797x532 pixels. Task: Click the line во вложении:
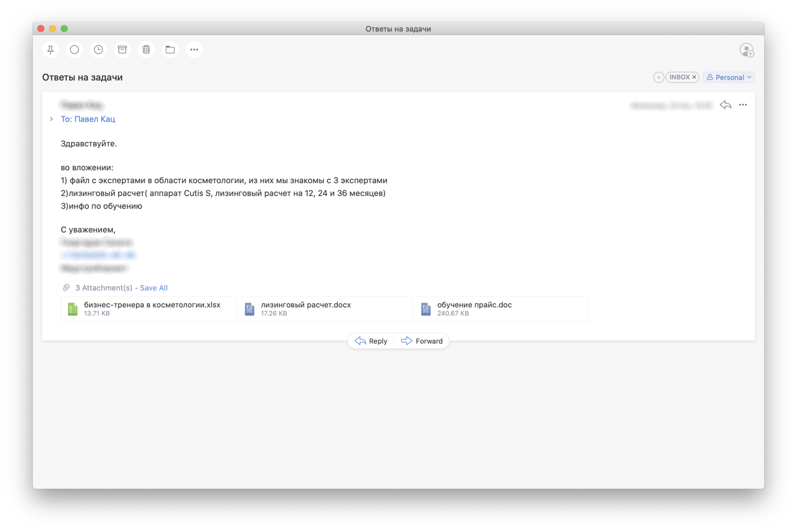pos(87,167)
